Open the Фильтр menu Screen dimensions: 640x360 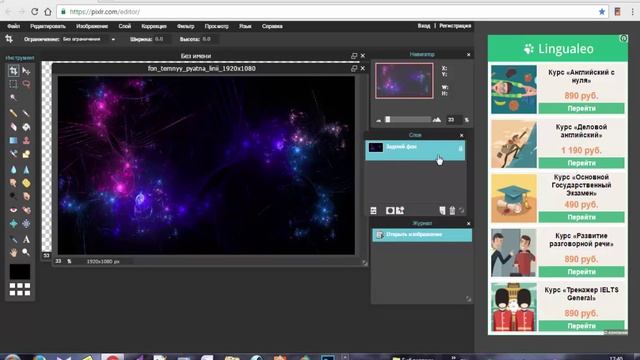click(x=186, y=26)
